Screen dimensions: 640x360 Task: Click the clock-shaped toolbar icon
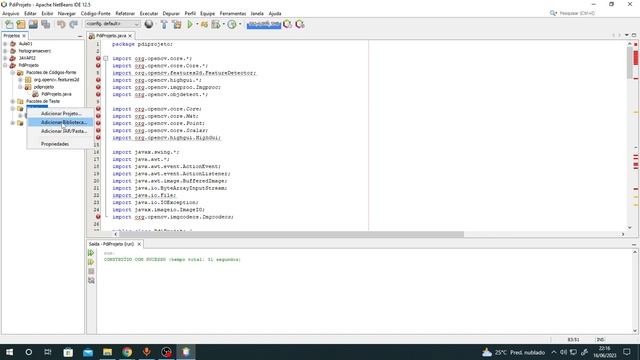(232, 24)
